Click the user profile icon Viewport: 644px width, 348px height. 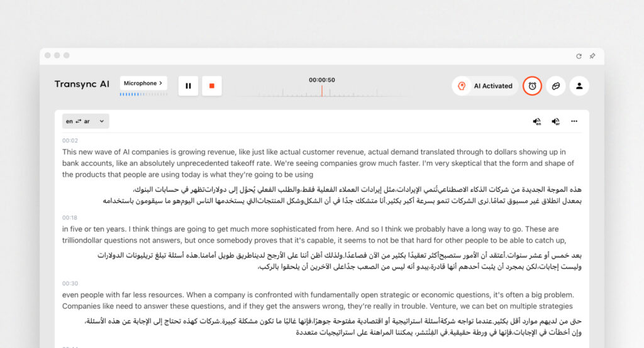click(x=579, y=85)
